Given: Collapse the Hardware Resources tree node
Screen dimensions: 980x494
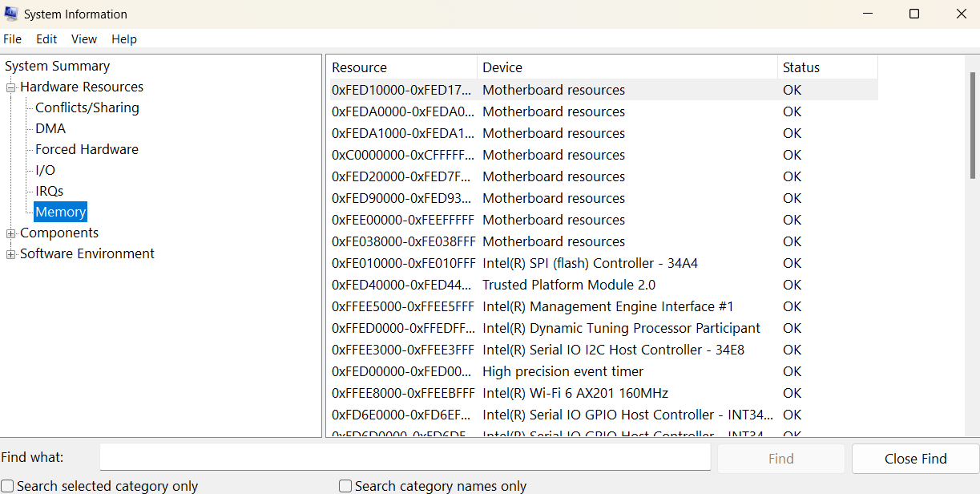Looking at the screenshot, I should point(11,87).
